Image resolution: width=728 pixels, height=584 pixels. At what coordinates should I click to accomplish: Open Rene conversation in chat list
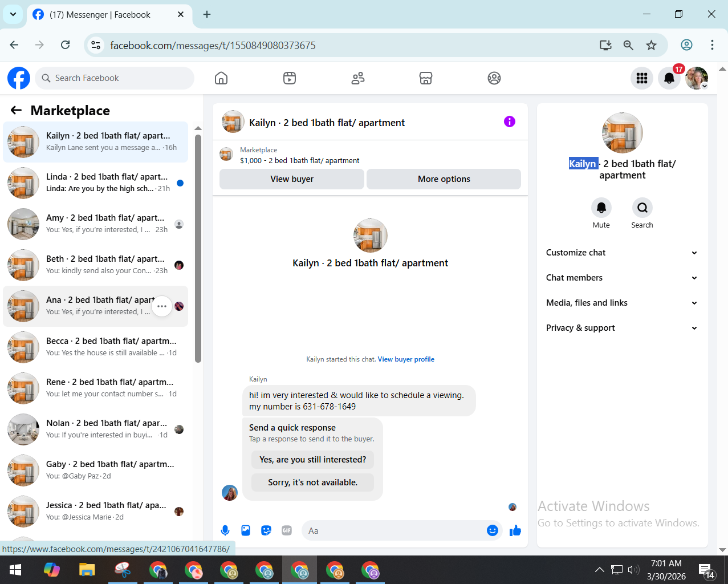pos(95,388)
